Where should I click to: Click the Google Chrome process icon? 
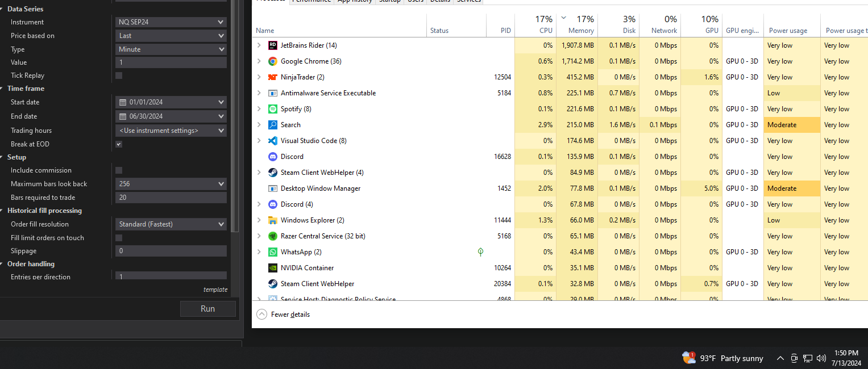pyautogui.click(x=273, y=61)
